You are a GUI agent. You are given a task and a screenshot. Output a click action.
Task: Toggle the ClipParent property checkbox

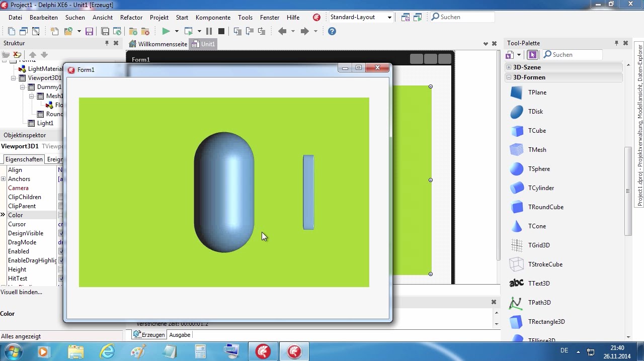pos(61,206)
